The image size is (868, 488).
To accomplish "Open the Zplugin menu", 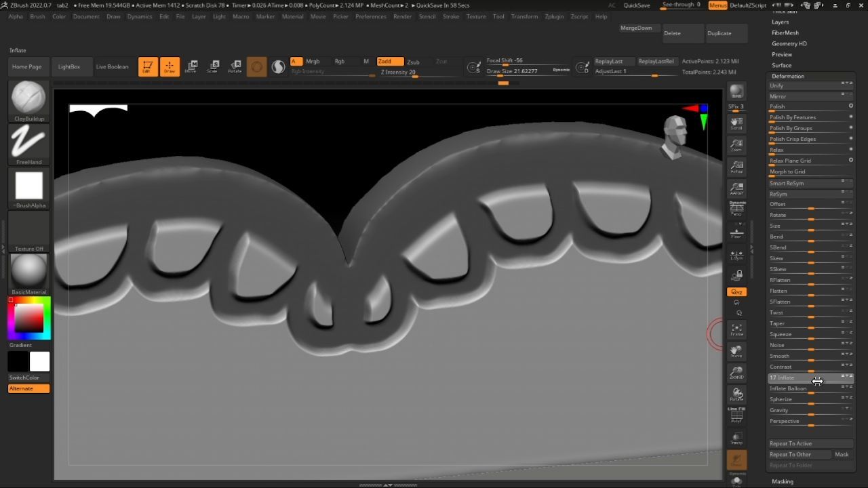I will point(554,16).
